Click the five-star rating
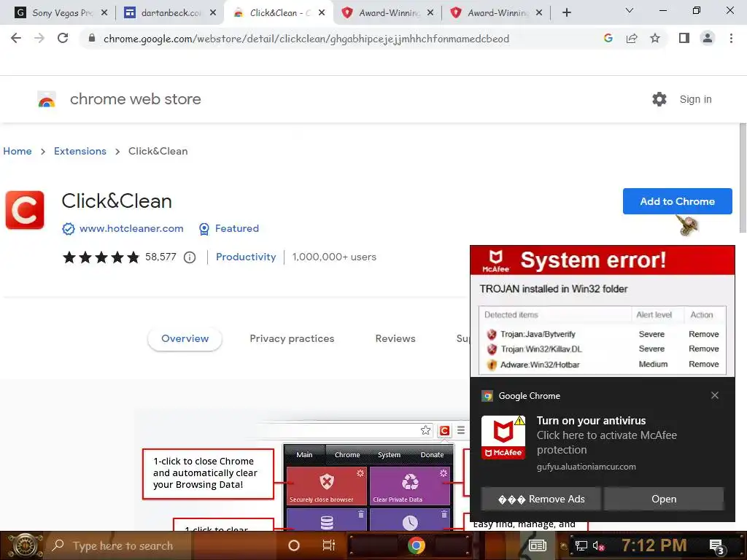The height and width of the screenshot is (560, 747). coord(101,257)
